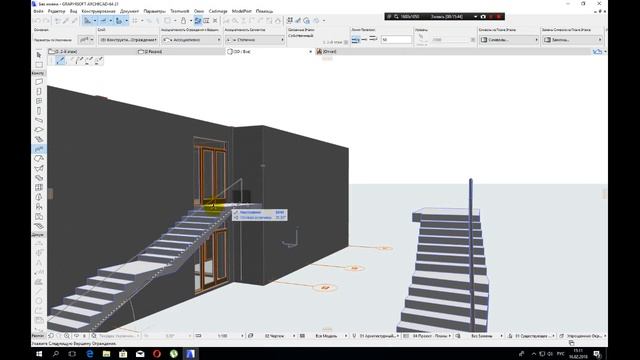Screen dimensions: 640x360
Task: Select the Window tool
Action: (39, 101)
